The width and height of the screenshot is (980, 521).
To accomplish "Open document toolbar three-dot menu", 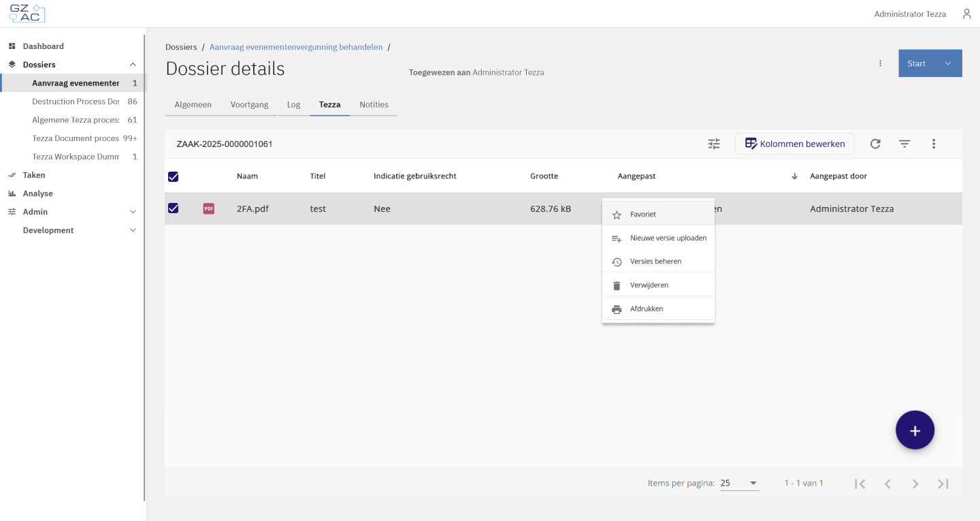I will click(x=934, y=144).
